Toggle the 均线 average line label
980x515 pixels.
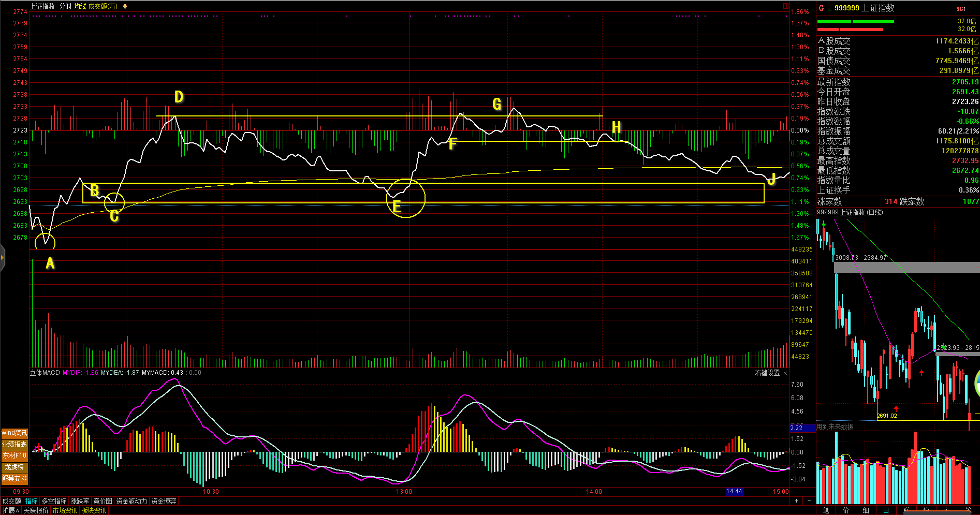click(80, 6)
